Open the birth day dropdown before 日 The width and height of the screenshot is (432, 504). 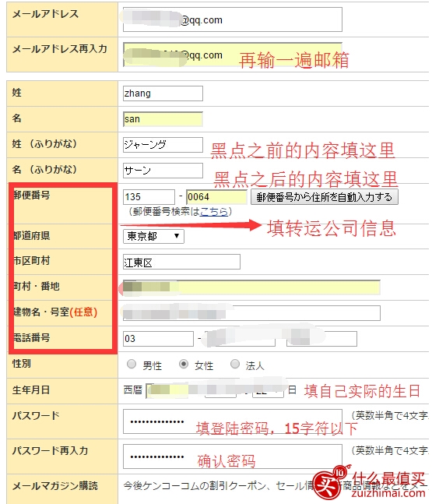pyautogui.click(x=269, y=390)
